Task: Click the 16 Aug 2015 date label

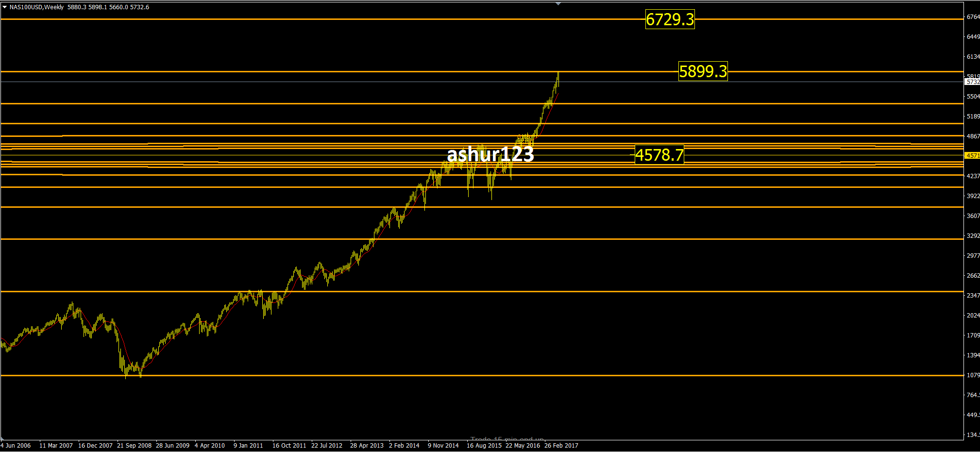Action: pyautogui.click(x=484, y=446)
